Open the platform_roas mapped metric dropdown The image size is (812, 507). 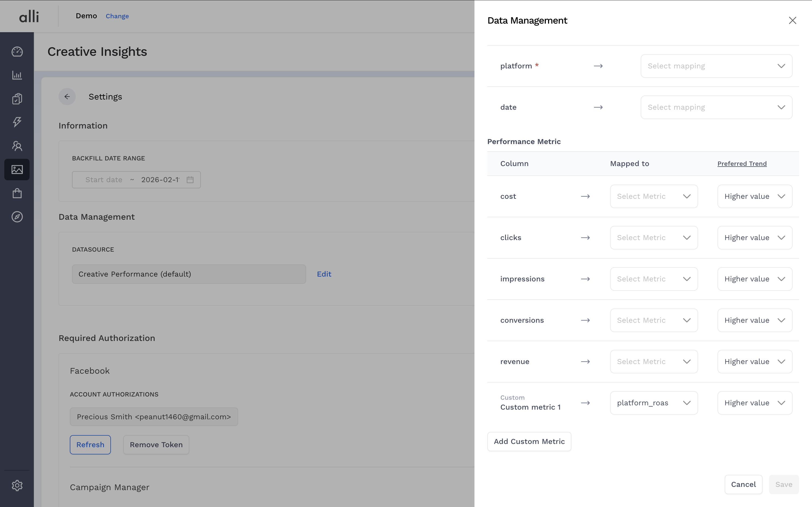[x=653, y=403]
